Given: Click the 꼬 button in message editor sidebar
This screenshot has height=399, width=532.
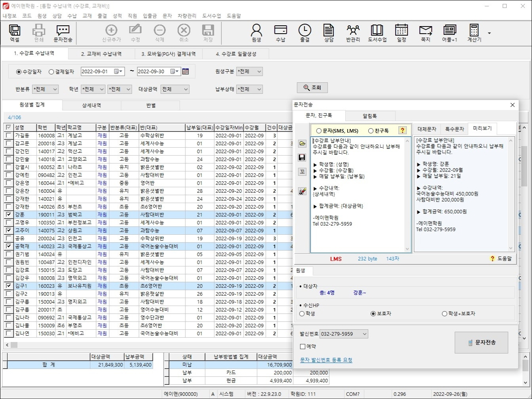Looking at the screenshot, I should [x=302, y=171].
